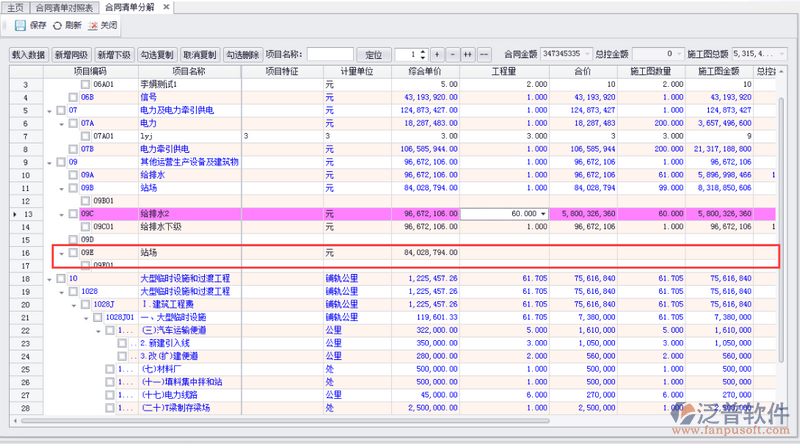
Task: Tick the checkbox for row 07 电力及电力牵引供电
Action: pyautogui.click(x=60, y=110)
